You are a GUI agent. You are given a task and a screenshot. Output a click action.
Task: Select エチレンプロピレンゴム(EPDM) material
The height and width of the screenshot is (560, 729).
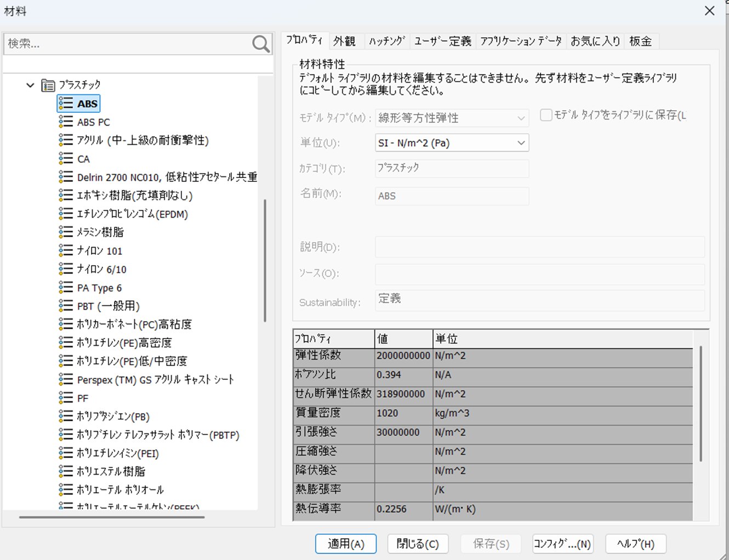[x=132, y=214]
